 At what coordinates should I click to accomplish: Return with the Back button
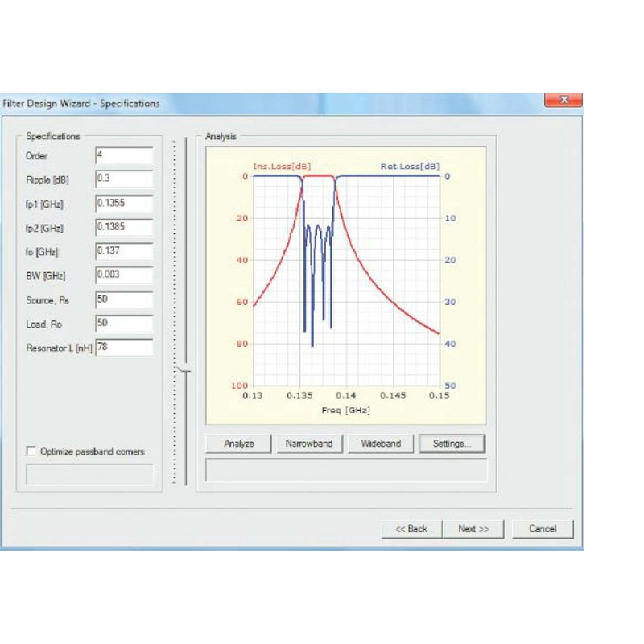[411, 529]
